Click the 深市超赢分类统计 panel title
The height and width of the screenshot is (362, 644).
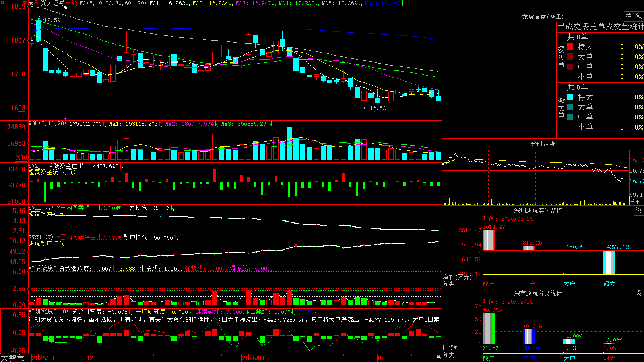coord(538,293)
